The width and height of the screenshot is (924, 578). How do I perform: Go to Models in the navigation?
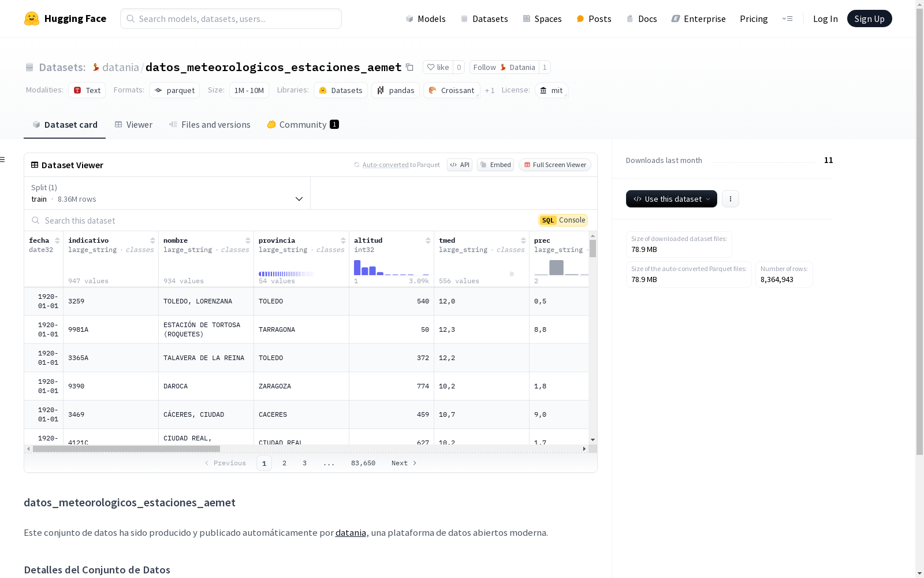coord(426,18)
